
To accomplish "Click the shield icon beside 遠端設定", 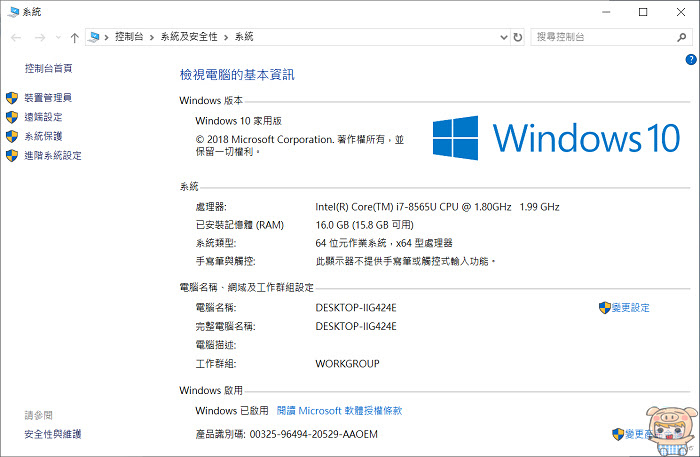I will pyautogui.click(x=12, y=117).
